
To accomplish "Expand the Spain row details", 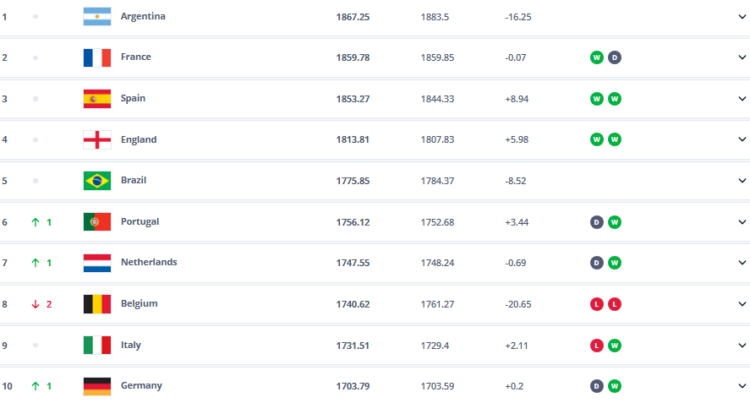I will (x=742, y=99).
